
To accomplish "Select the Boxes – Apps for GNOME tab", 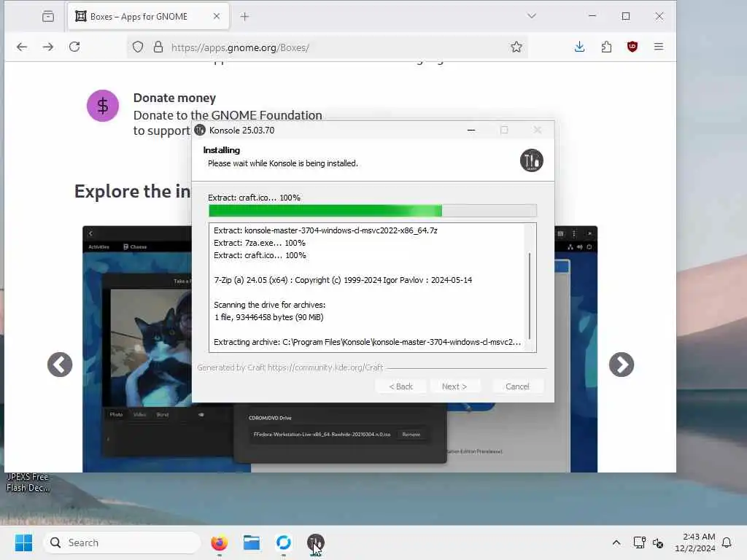I will [x=148, y=17].
